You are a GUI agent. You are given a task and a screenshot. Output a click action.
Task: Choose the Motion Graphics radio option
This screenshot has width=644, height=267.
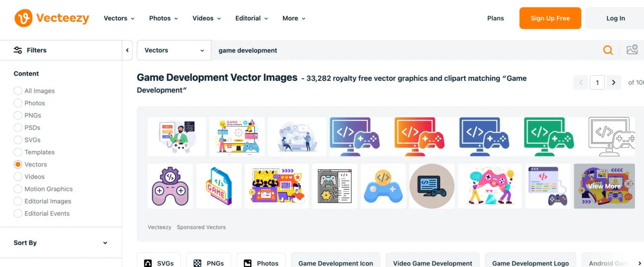point(18,189)
